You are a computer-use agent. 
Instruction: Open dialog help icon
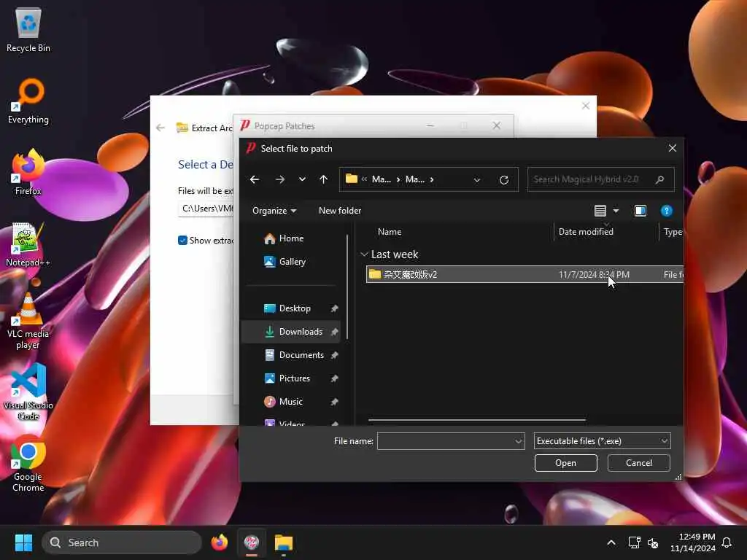pos(666,211)
